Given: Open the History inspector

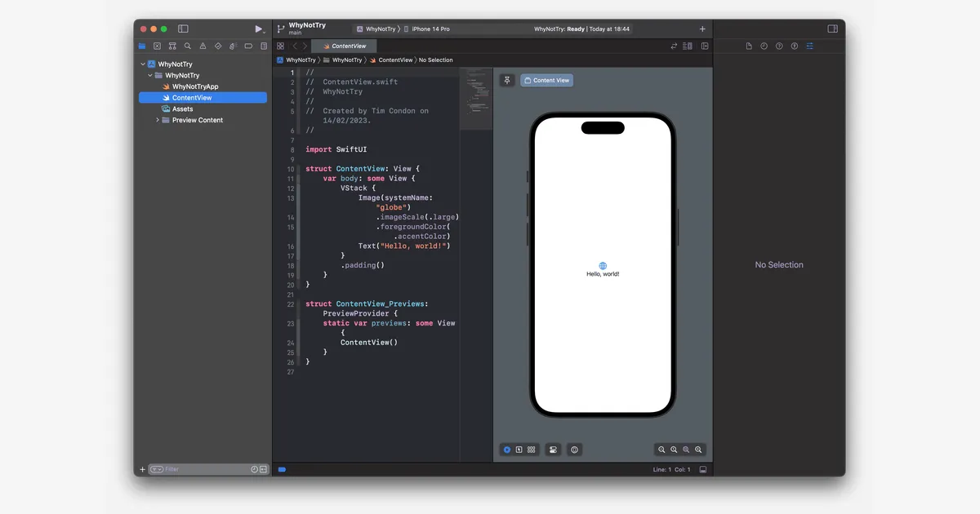Looking at the screenshot, I should pos(764,47).
